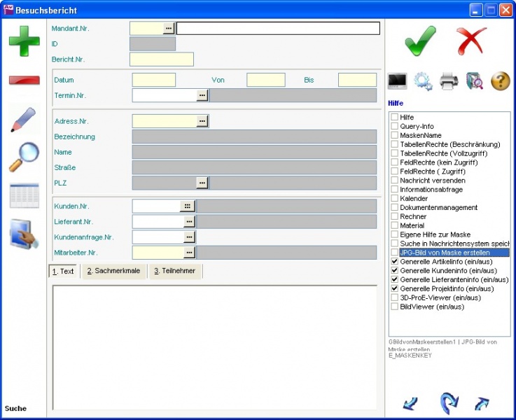Click the red minus delete record icon
The image size is (516, 420).
pyautogui.click(x=24, y=80)
